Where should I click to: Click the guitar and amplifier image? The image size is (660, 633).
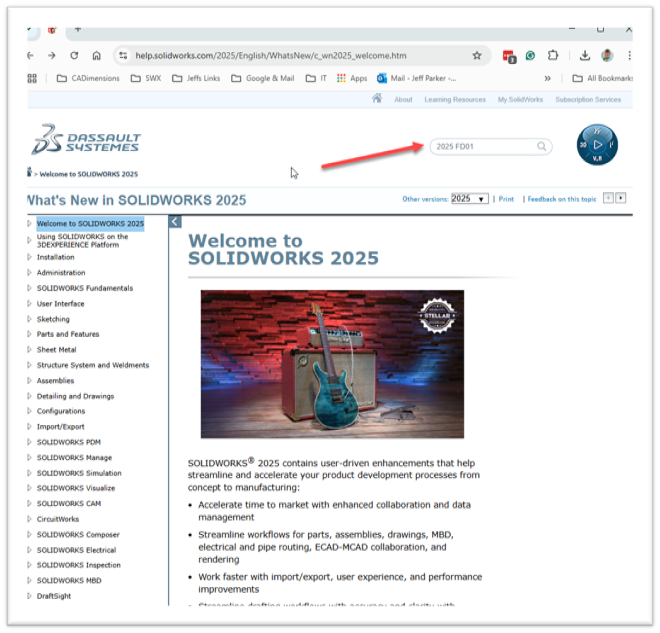tap(332, 364)
